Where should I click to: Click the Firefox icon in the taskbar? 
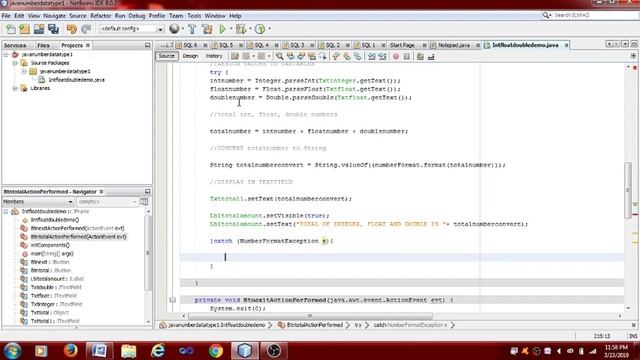[71, 351]
